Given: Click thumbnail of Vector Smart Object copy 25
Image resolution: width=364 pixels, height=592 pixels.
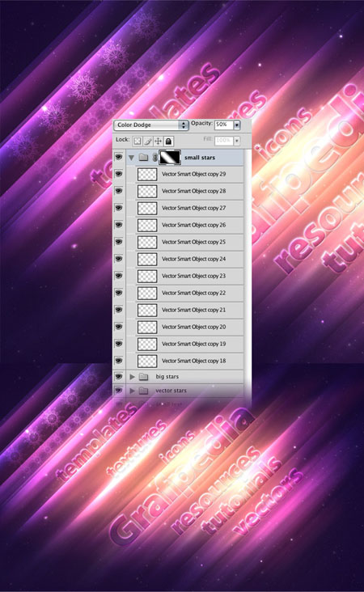Looking at the screenshot, I should (147, 243).
